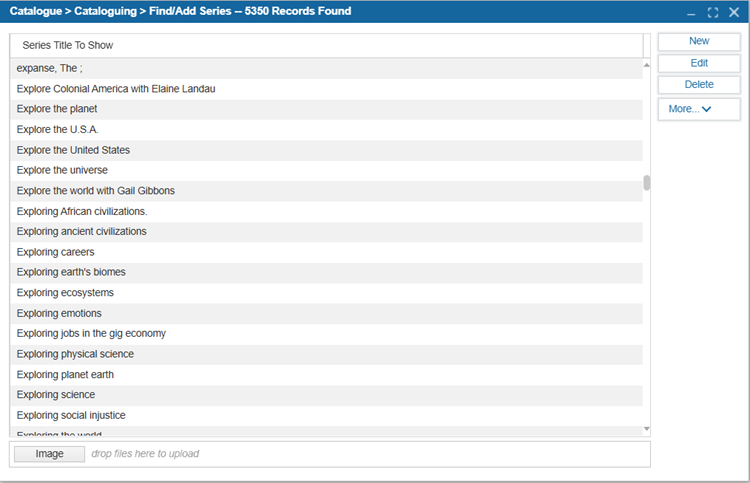This screenshot has width=750, height=483.
Task: Sort by Series Title To Show header
Action: [x=326, y=45]
